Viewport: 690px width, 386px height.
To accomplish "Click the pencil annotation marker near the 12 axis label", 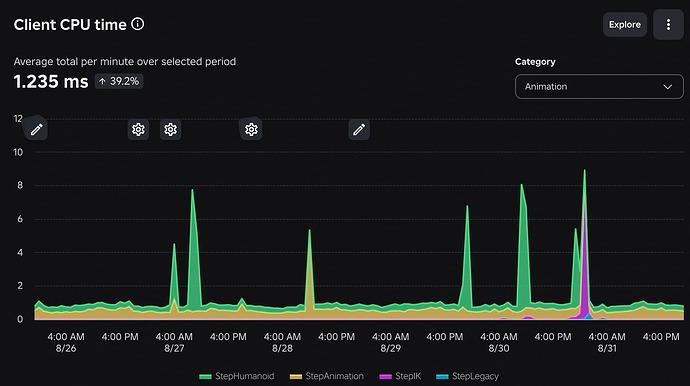I will pyautogui.click(x=37, y=129).
